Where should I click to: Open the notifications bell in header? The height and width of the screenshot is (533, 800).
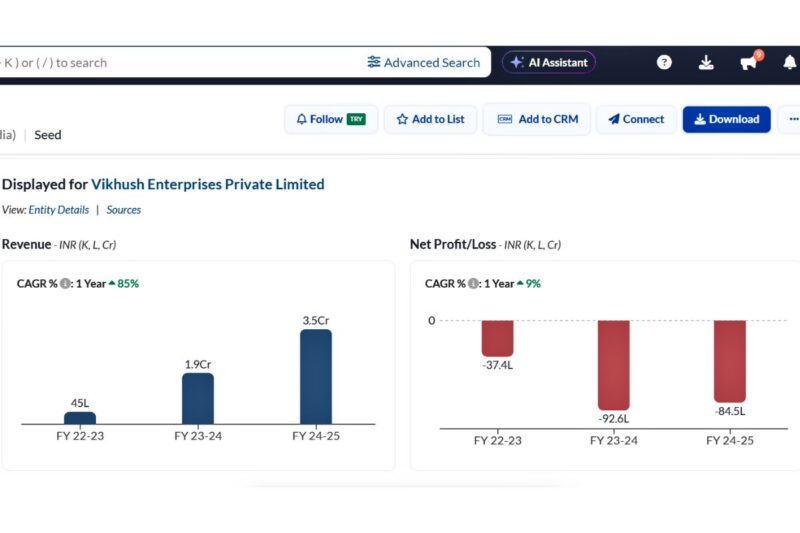pos(789,62)
